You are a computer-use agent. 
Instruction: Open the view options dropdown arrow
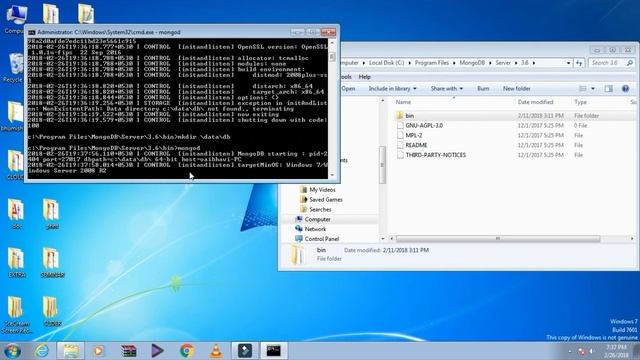593,89
